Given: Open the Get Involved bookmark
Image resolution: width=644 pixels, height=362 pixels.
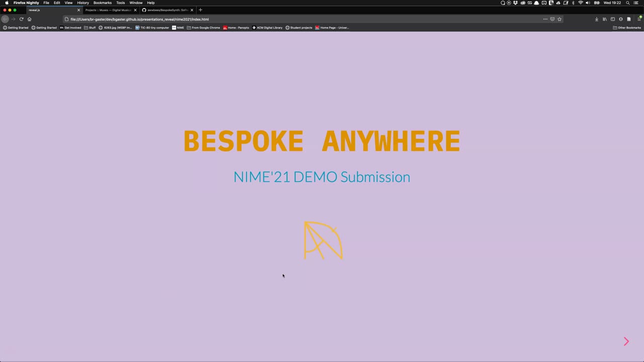Looking at the screenshot, I should click(70, 28).
